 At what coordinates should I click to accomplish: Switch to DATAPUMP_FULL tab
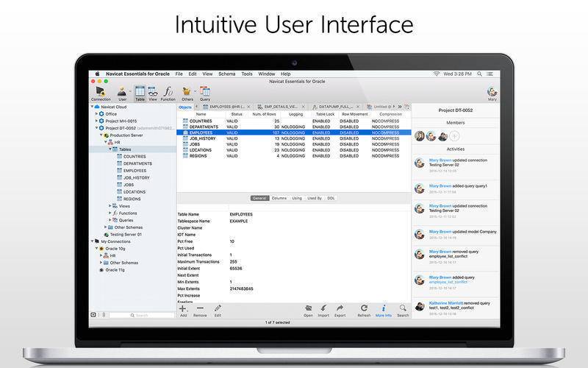336,107
